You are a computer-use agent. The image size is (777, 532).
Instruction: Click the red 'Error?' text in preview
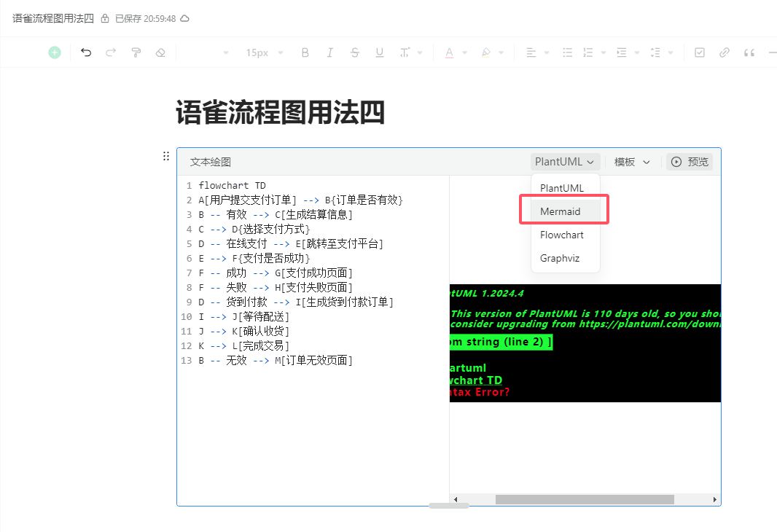pos(492,392)
